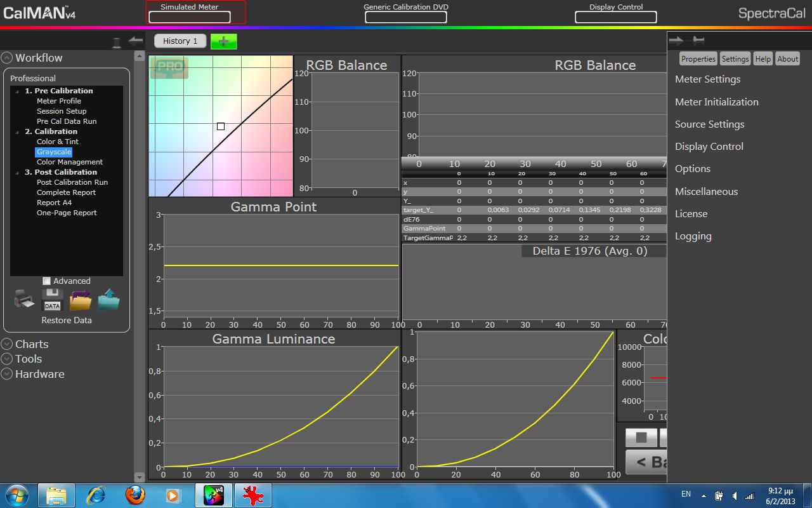Expand the Tools section
812x508 pixels.
(7, 359)
